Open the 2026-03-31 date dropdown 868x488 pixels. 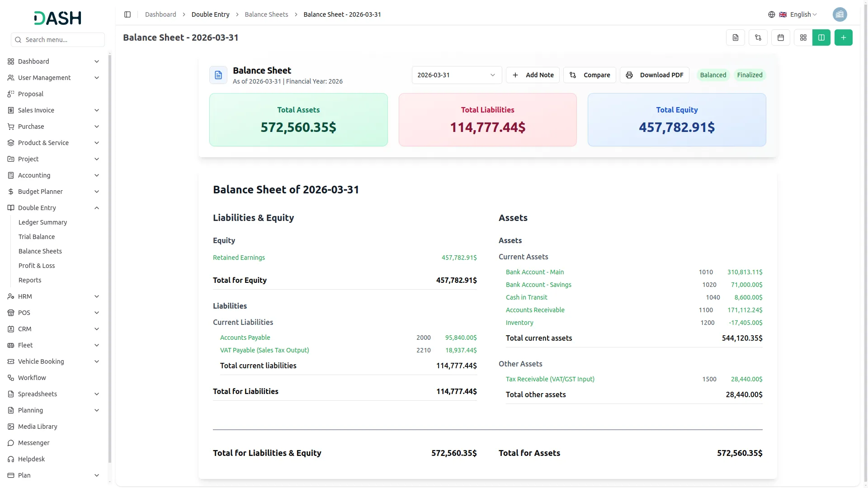[457, 75]
